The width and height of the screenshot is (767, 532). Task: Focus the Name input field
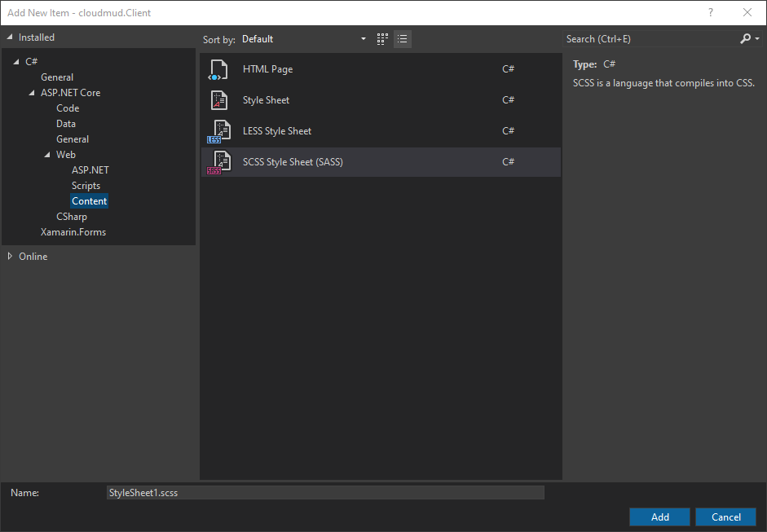point(325,492)
